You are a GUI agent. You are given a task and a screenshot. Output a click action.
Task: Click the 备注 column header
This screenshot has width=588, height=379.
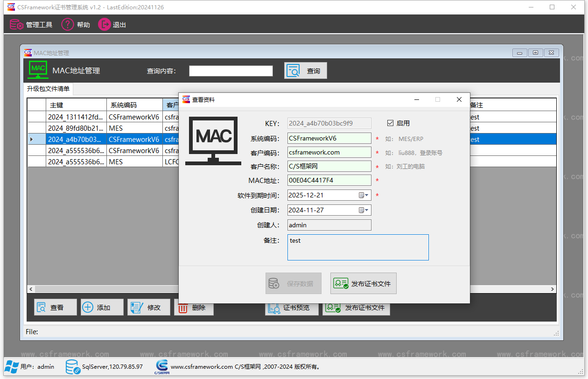511,105
